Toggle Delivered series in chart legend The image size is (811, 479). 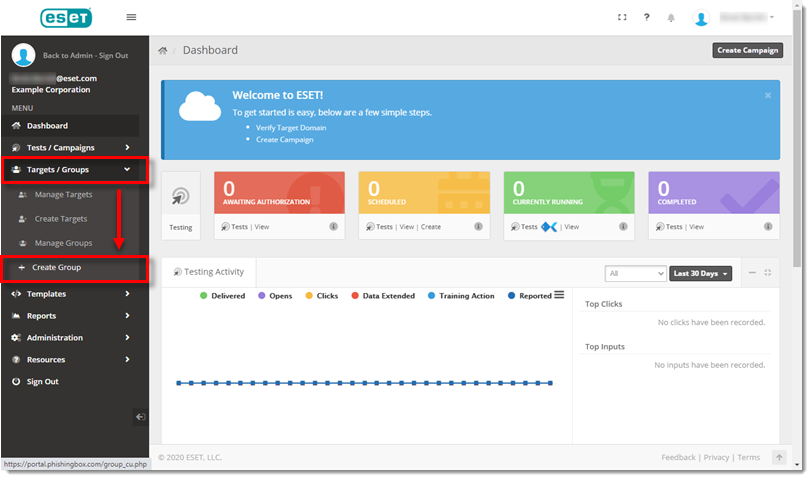(222, 296)
